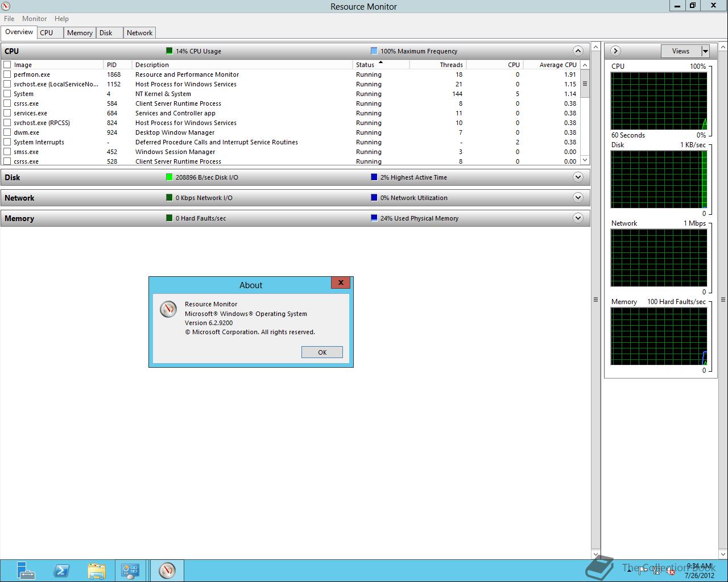The width and height of the screenshot is (728, 582).
Task: Click the network tray icon
Action: [x=656, y=571]
